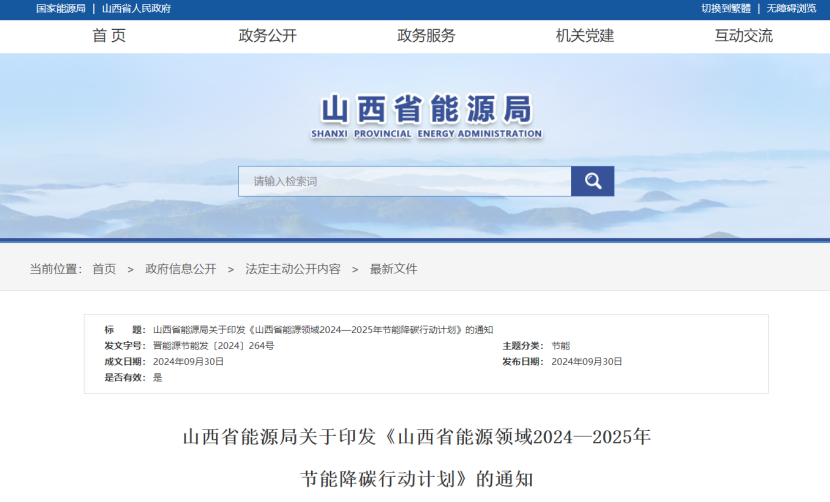This screenshot has height=502, width=830.
Task: Click the main article heading text
Action: point(416,437)
